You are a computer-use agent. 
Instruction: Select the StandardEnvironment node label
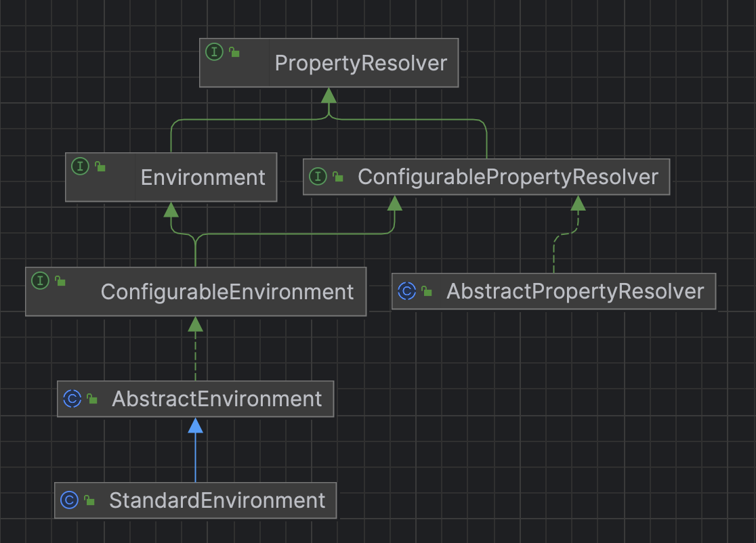click(217, 500)
